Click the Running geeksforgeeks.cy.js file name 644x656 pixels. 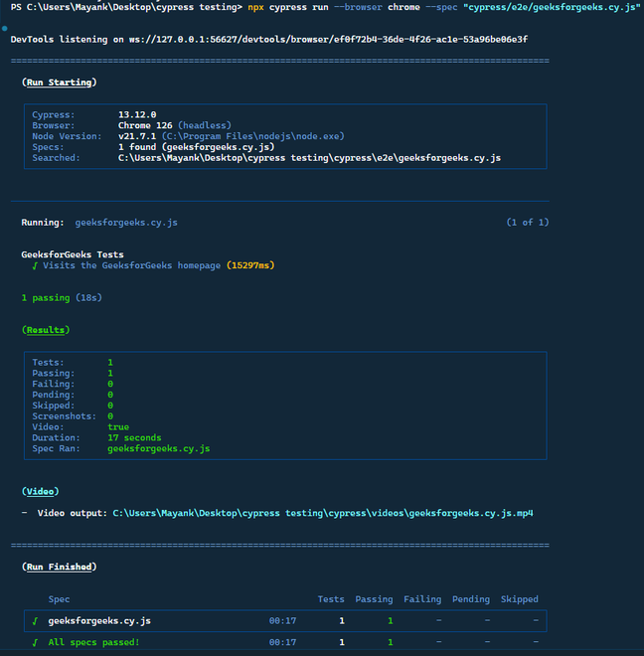click(x=126, y=223)
